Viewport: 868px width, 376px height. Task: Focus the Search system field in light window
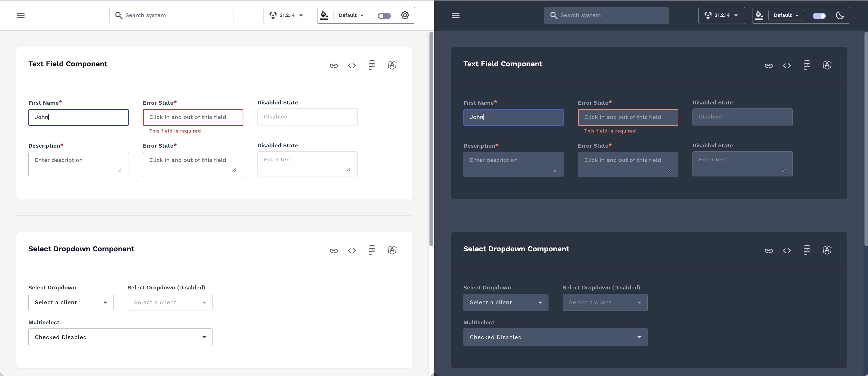[x=172, y=16]
